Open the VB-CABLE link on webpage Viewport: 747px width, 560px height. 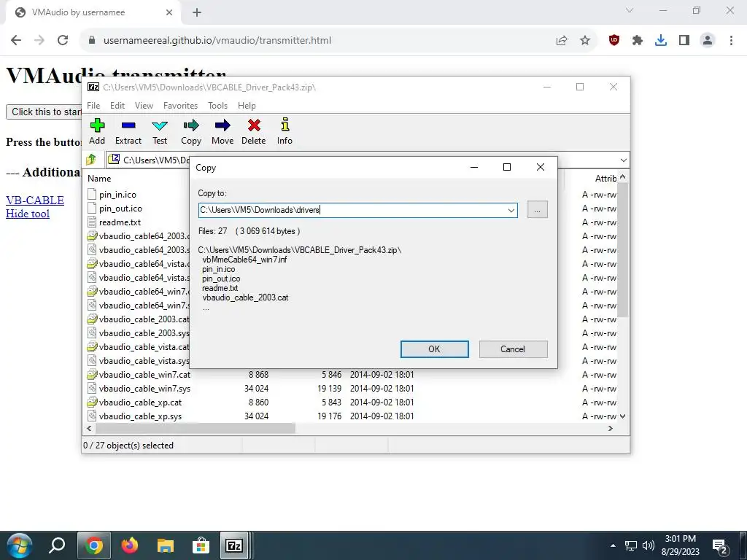[x=35, y=200]
